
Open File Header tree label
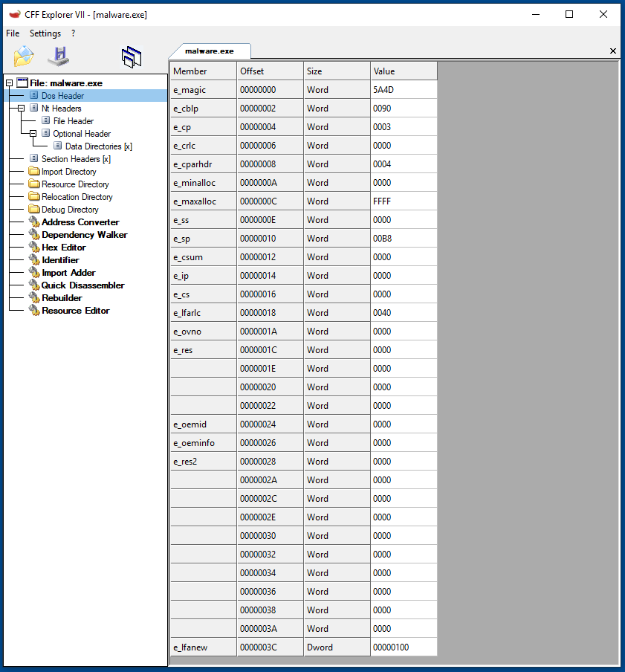click(74, 121)
